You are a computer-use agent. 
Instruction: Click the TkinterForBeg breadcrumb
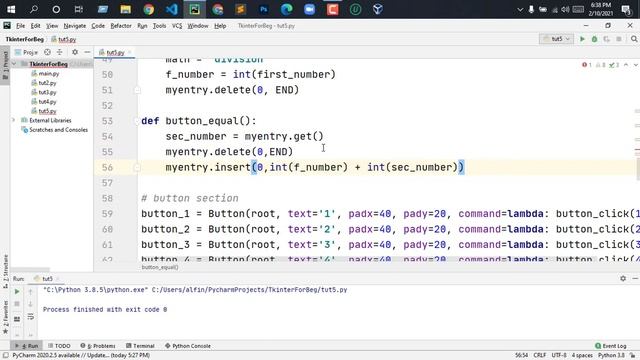click(x=24, y=39)
